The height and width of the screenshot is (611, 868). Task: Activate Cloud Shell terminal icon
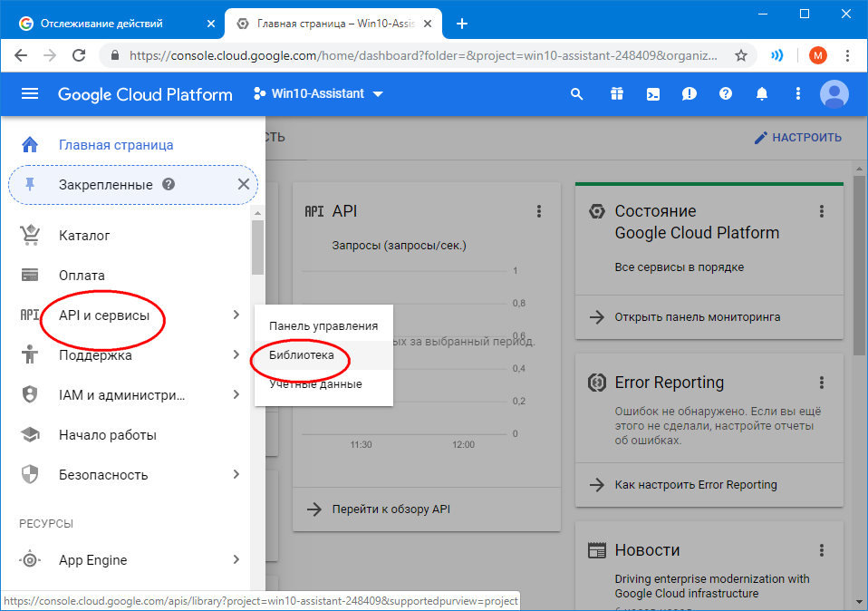[x=652, y=94]
